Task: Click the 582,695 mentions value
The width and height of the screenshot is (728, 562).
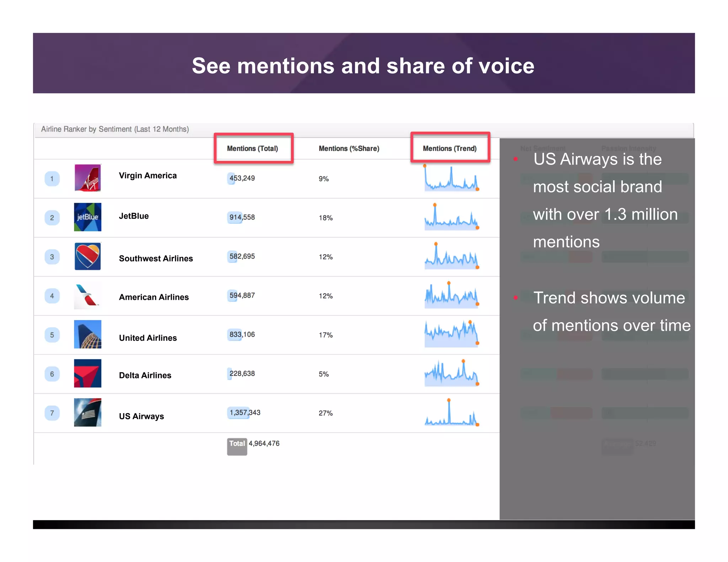Action: [242, 256]
